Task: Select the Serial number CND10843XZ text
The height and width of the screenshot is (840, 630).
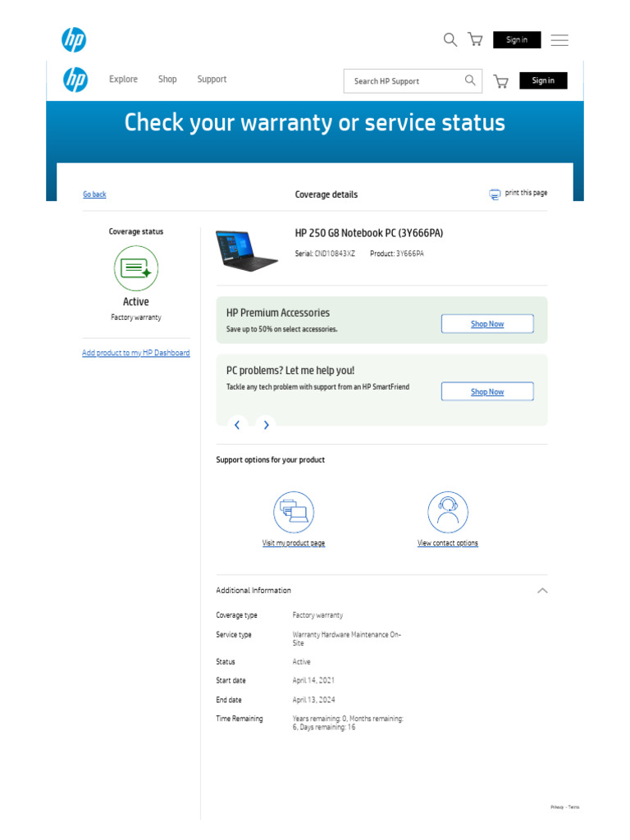Action: pos(325,253)
